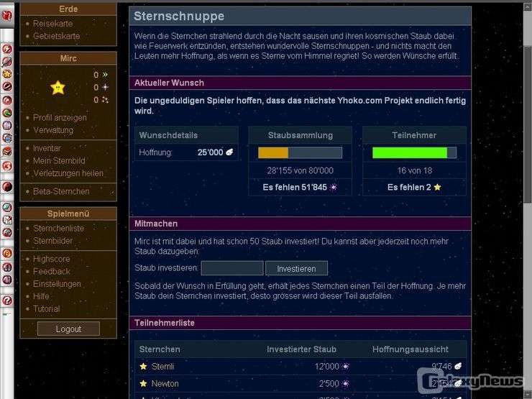
Task: Go to Mein Sternbild
Action: click(59, 160)
